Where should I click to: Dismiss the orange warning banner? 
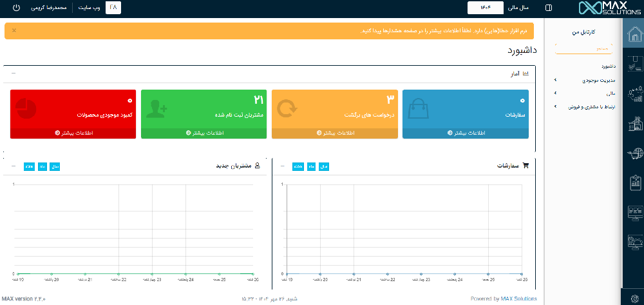click(x=14, y=30)
